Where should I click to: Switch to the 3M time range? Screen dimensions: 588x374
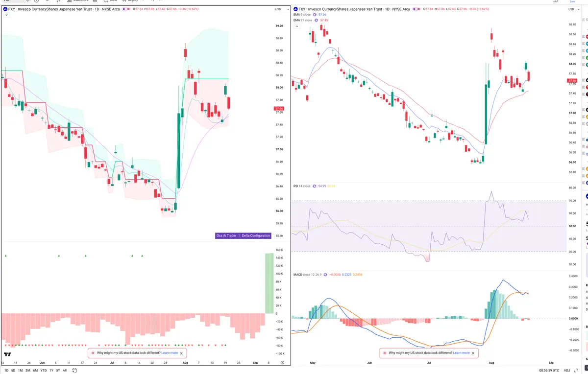[x=28, y=370]
